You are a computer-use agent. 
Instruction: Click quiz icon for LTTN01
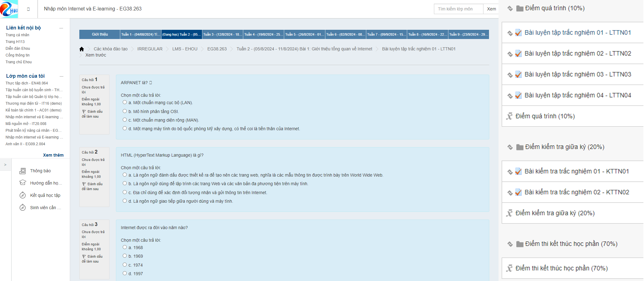pos(519,33)
